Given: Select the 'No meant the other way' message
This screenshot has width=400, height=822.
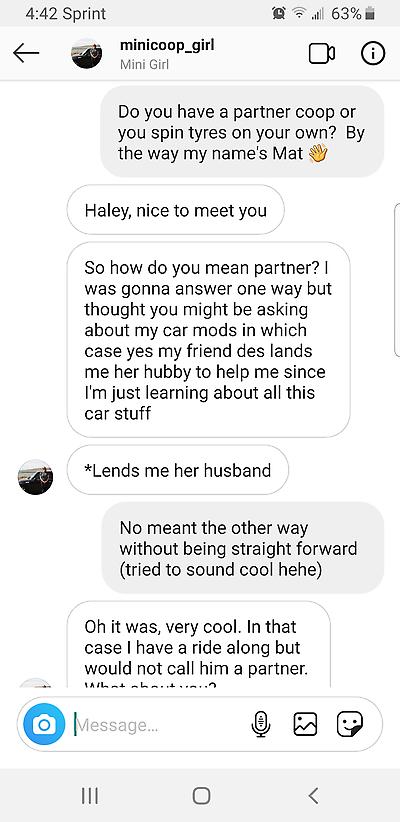Looking at the screenshot, I should (x=243, y=548).
